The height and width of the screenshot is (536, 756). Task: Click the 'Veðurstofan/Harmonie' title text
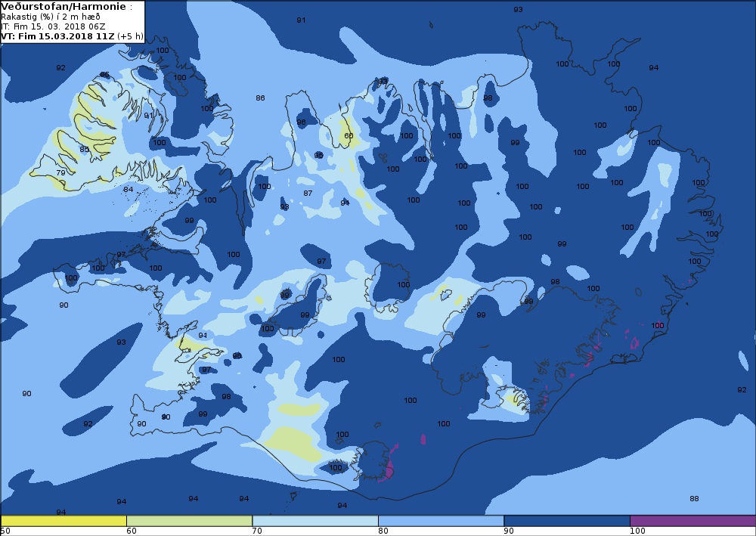pos(64,7)
